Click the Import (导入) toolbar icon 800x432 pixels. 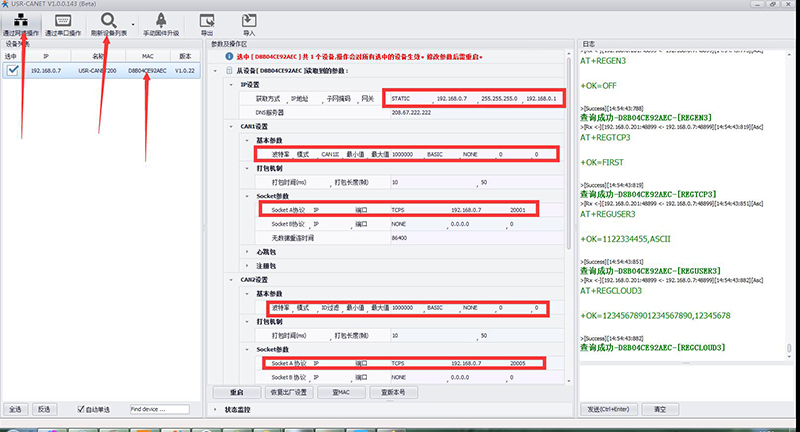click(249, 20)
